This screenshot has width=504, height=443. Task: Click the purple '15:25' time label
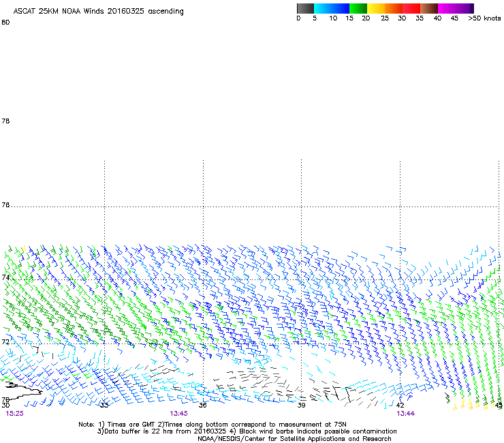point(14,414)
